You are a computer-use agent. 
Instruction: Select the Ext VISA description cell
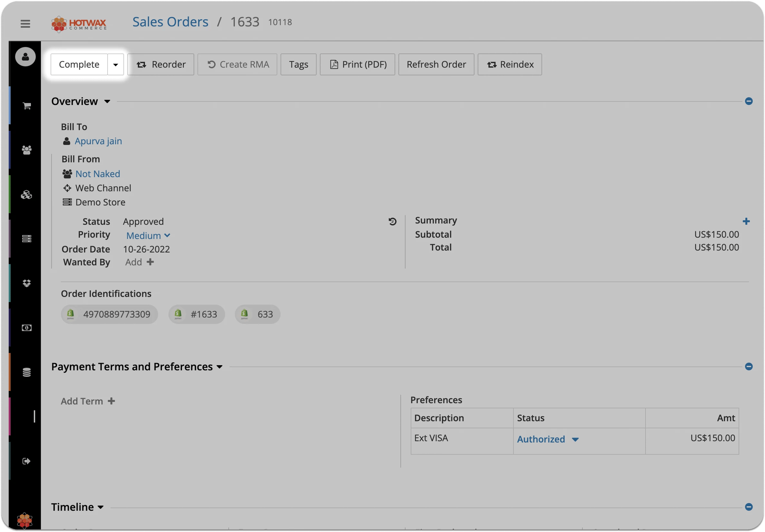[x=462, y=441]
